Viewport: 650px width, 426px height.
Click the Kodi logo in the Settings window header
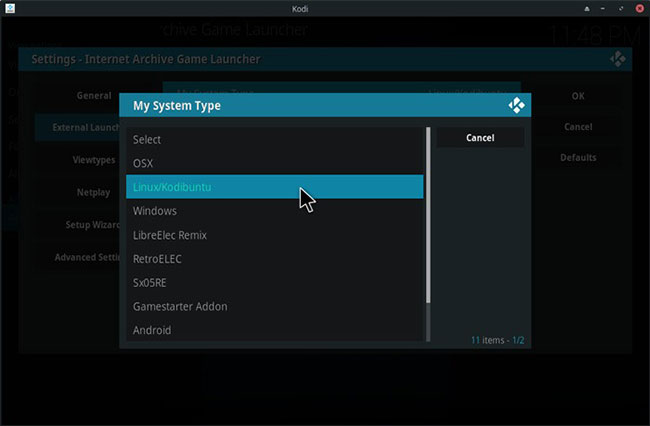point(618,59)
